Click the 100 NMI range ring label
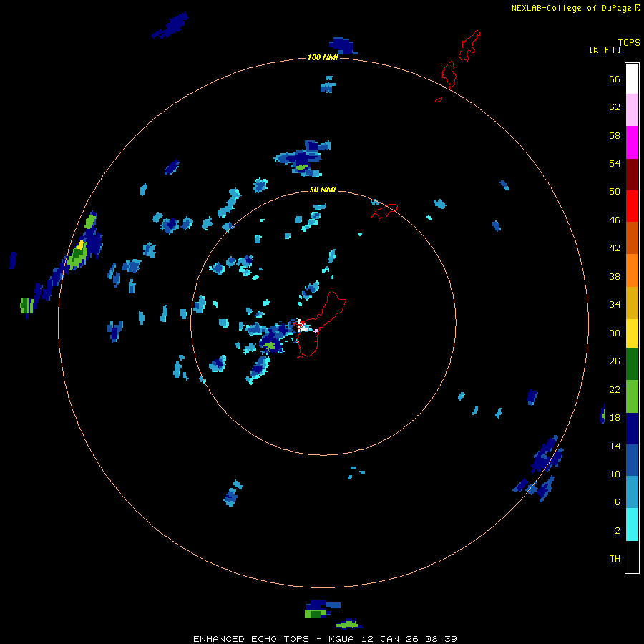Viewport: 644px width, 644px height. click(x=323, y=57)
